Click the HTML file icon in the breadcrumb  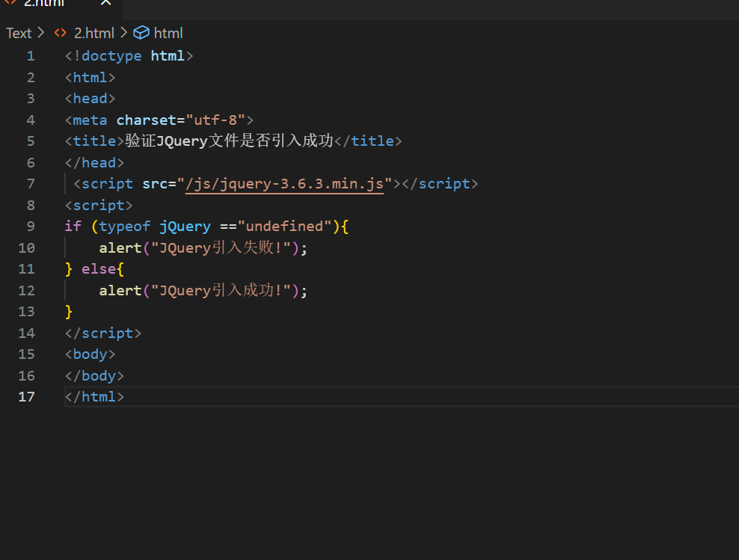click(x=60, y=33)
